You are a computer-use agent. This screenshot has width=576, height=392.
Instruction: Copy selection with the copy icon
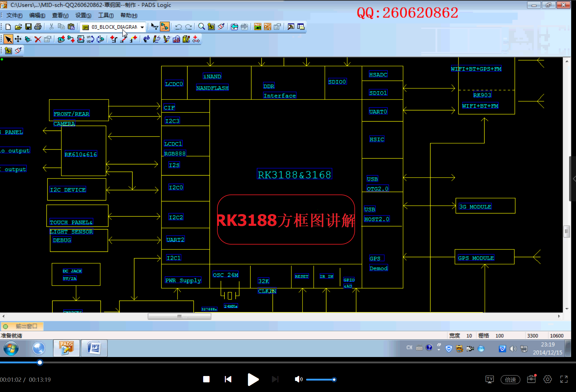coord(61,27)
